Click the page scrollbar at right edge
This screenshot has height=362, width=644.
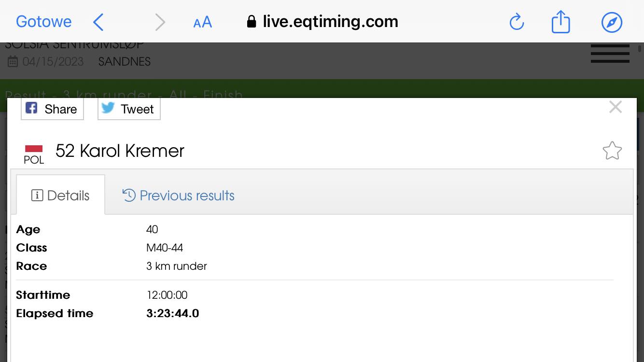(640, 49)
